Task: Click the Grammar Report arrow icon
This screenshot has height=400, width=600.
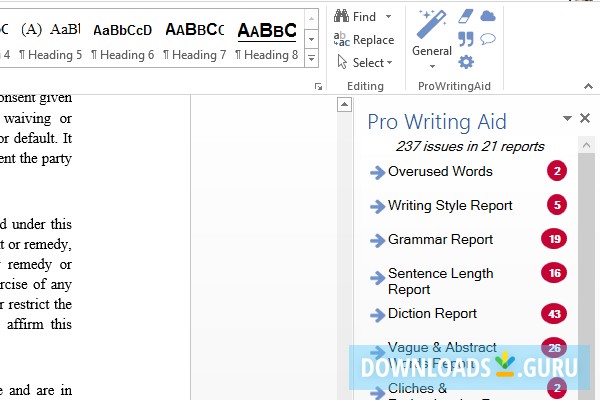Action: tap(377, 240)
